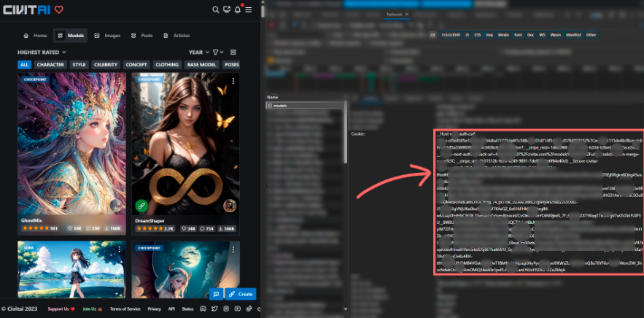Open the Articles tab
Screen dimensions: 644x318
(176, 36)
